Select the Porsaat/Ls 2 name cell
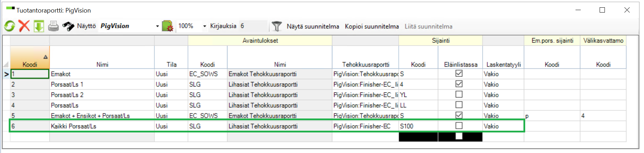Viewport: 644px width, 153px height. point(102,95)
